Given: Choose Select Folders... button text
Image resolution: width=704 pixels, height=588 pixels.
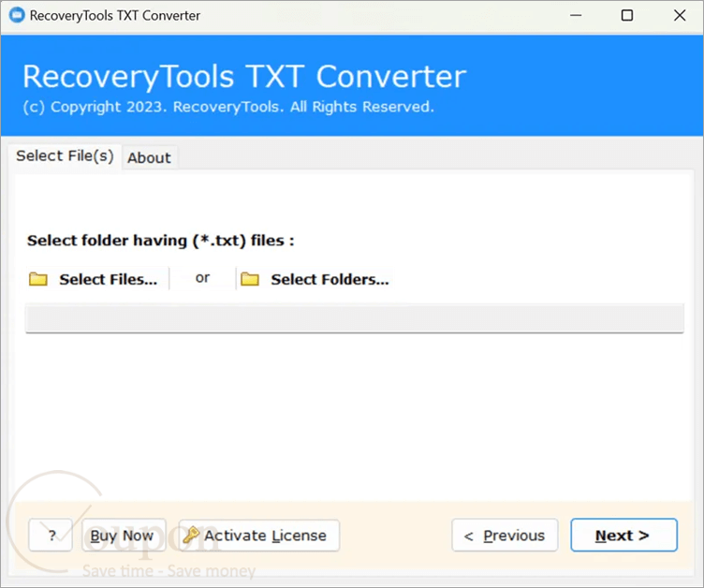Looking at the screenshot, I should (x=330, y=279).
